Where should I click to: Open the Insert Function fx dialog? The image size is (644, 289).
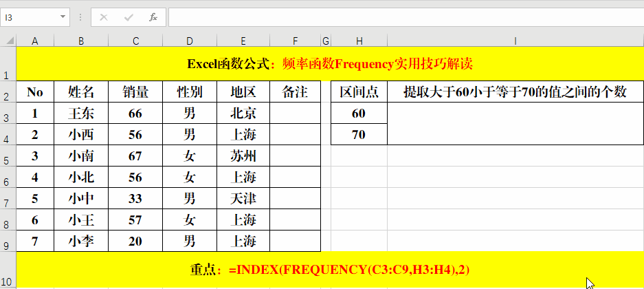click(x=153, y=17)
